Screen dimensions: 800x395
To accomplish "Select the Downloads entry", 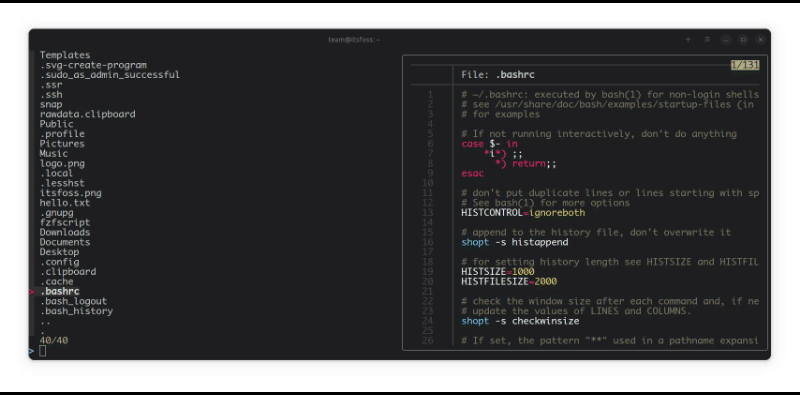I will point(65,232).
